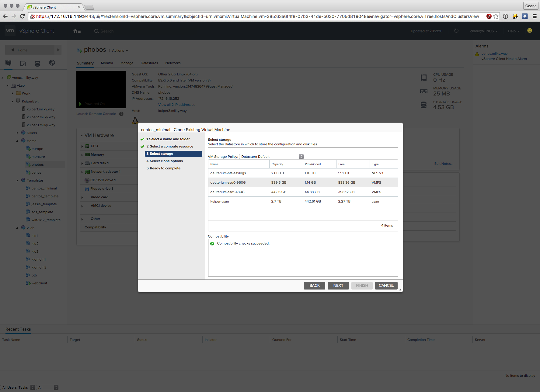Go to step 1 Select a name and folder
Viewport: 540px width, 392px height.
[169, 139]
